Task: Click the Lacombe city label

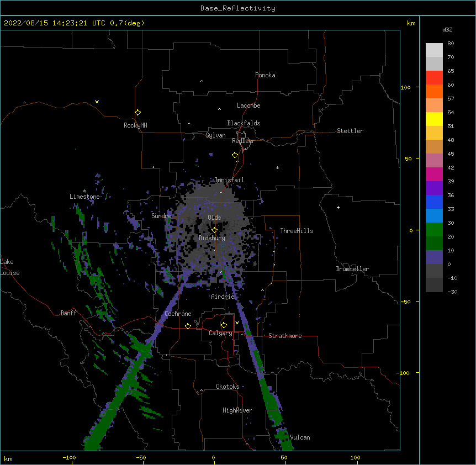Action: tap(248, 105)
